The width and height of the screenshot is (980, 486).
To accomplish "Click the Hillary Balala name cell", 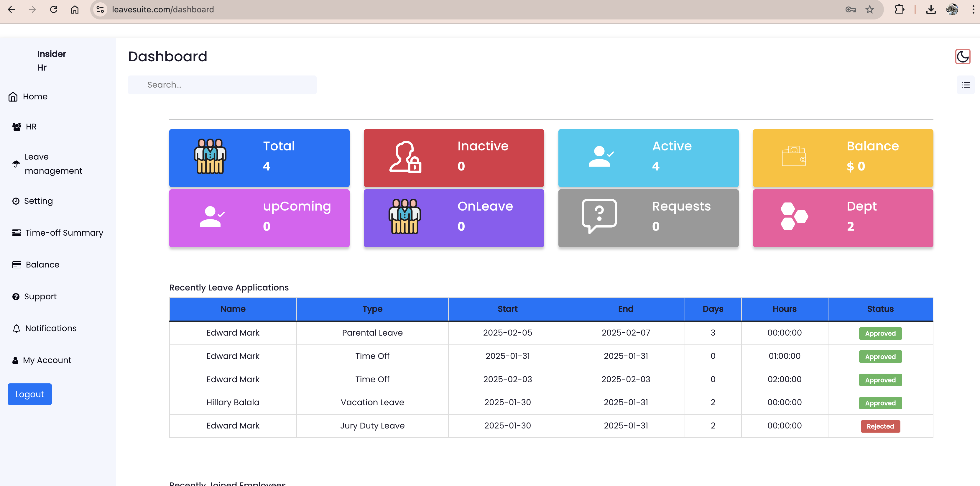I will point(233,403).
